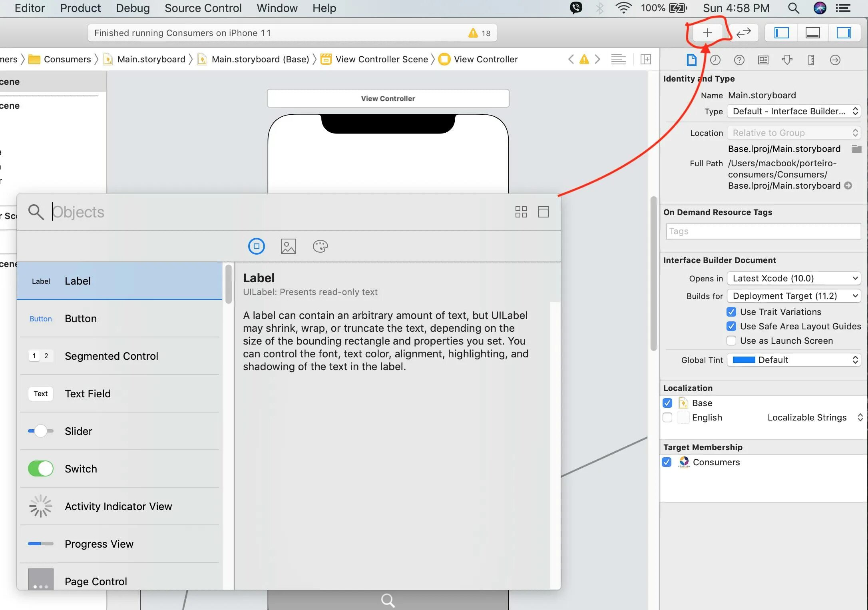
Task: Open the Opens in Xcode version dropdown
Action: [x=793, y=278]
